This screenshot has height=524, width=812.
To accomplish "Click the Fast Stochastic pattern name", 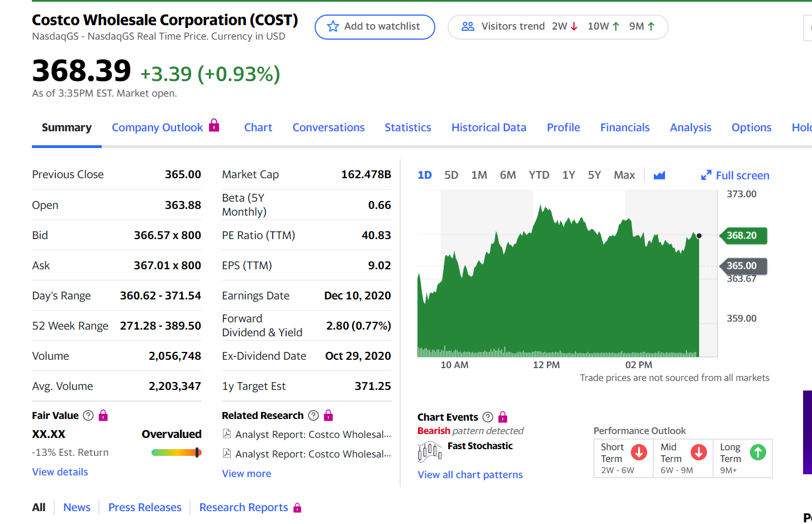I will (x=480, y=446).
